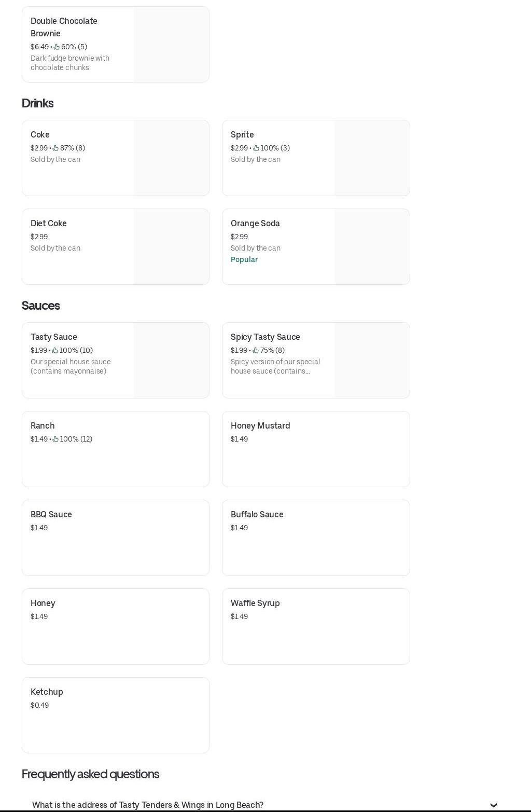This screenshot has width=531, height=812.
Task: Click the thumbs-up rating icon on Coke
Action: [x=55, y=148]
